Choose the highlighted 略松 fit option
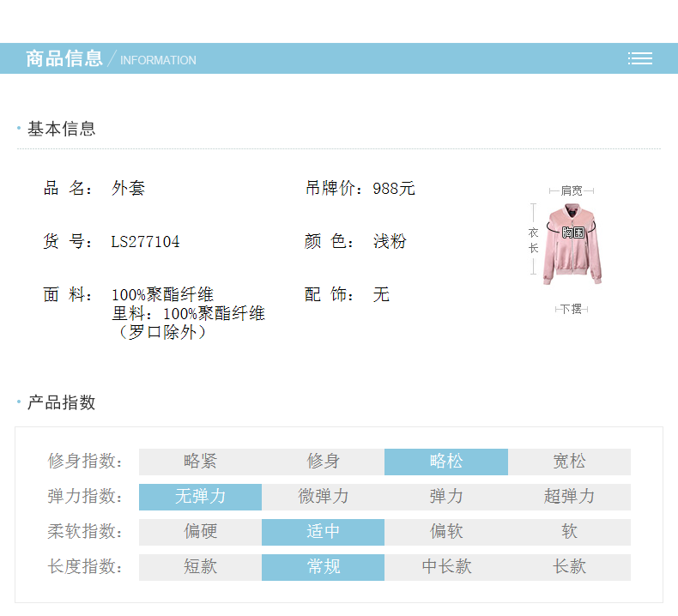678x616 pixels. pyautogui.click(x=445, y=462)
